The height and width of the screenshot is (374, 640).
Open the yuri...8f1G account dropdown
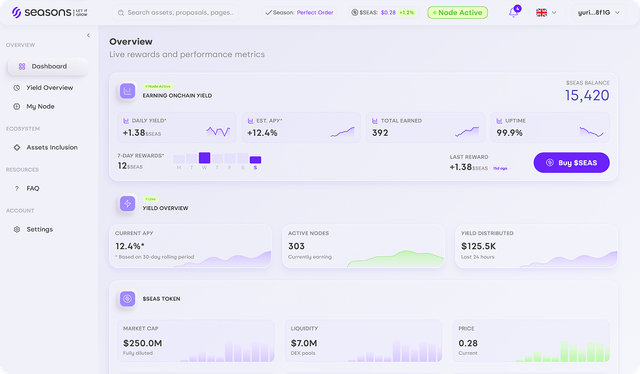click(598, 13)
